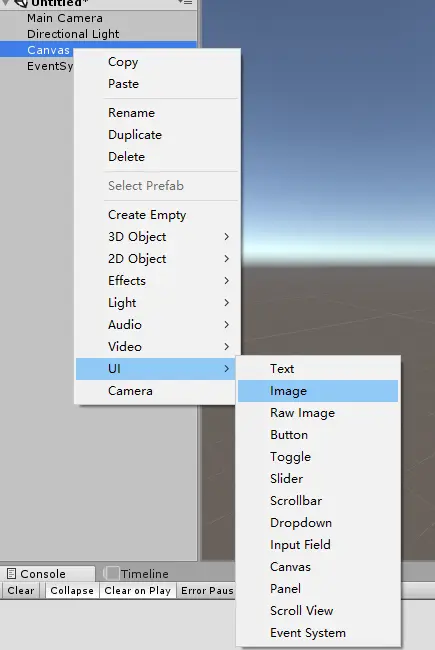
Task: Collapse the Untitled scene foldout arrow
Action: 5,2
